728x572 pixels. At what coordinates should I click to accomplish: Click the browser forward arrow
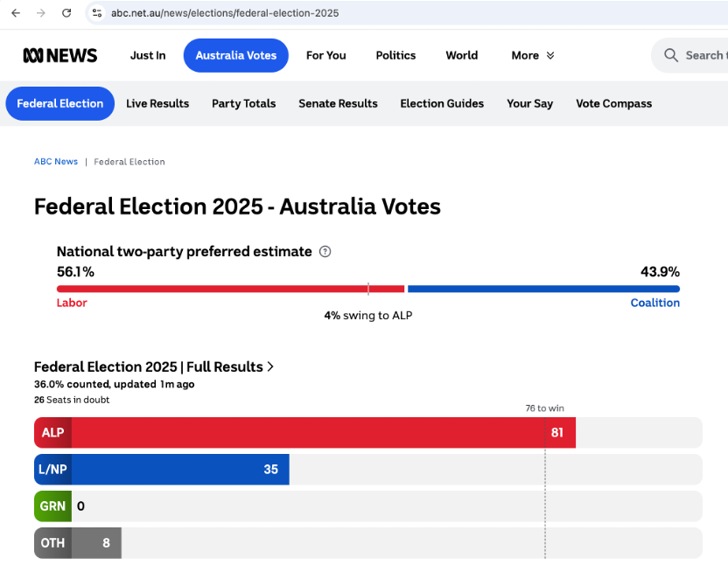41,13
